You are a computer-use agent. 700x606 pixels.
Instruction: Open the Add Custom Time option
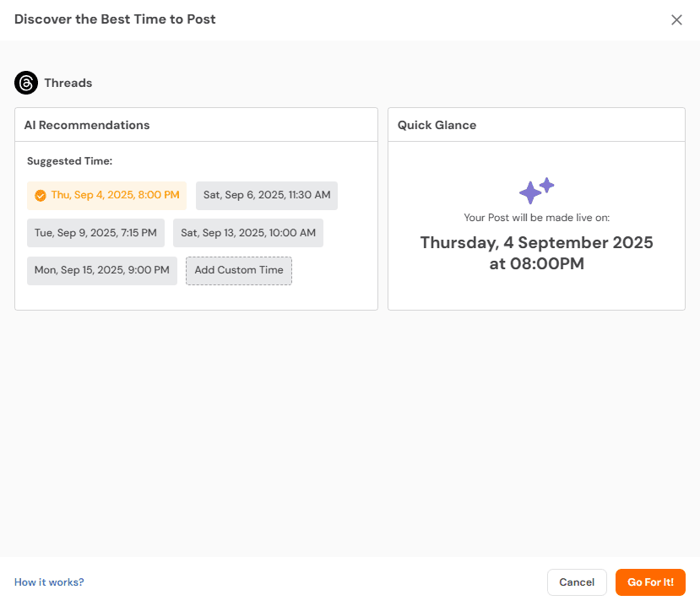point(238,271)
